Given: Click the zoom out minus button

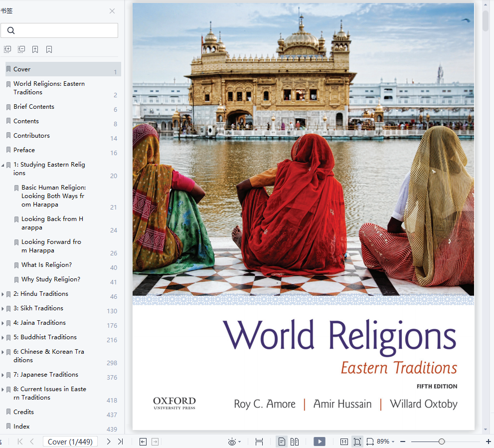Looking at the screenshot, I should coord(403,442).
